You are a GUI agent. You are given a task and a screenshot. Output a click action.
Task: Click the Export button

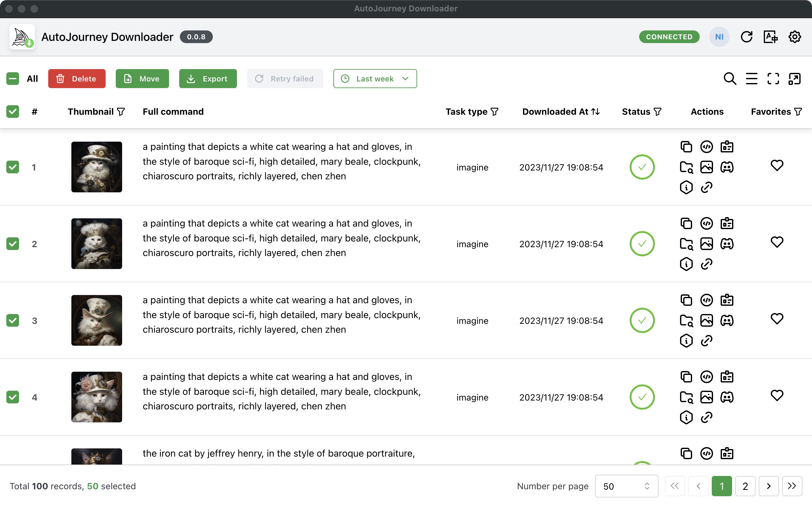208,79
